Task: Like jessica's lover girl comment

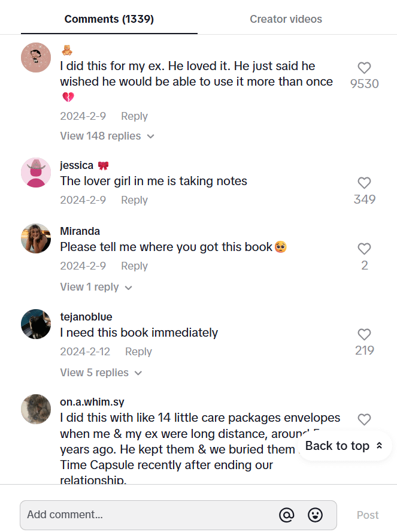Action: point(364,183)
